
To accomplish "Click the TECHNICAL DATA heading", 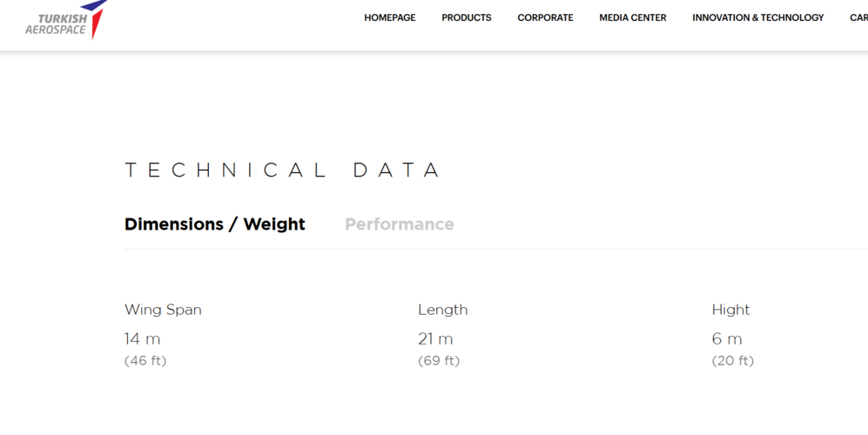I will (282, 170).
